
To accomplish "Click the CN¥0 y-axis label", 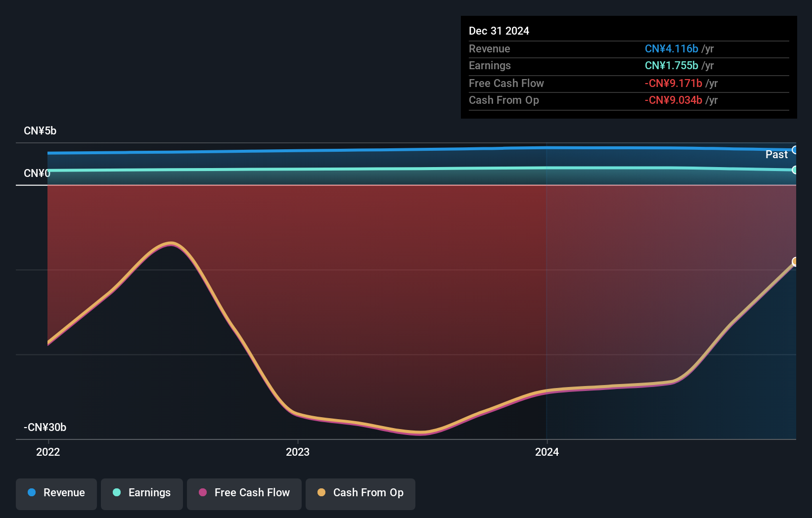I will (x=37, y=173).
